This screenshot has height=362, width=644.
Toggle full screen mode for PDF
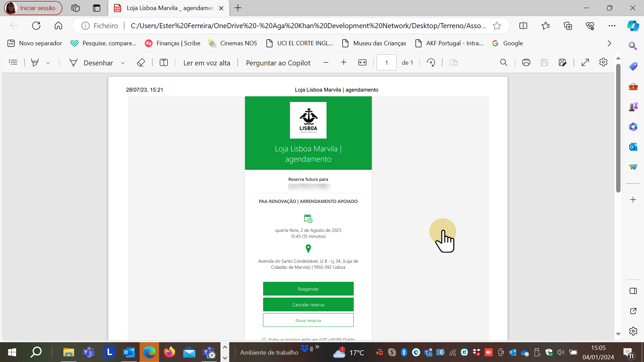(585, 63)
